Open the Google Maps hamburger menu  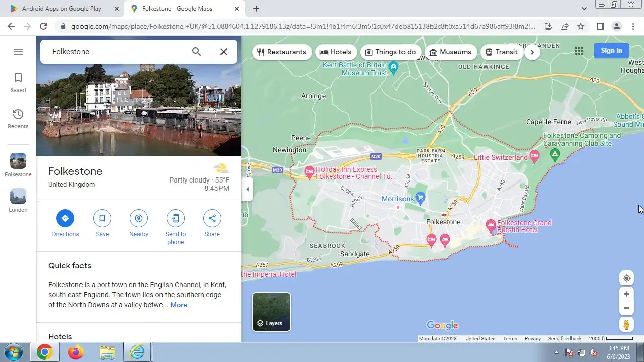coord(18,52)
